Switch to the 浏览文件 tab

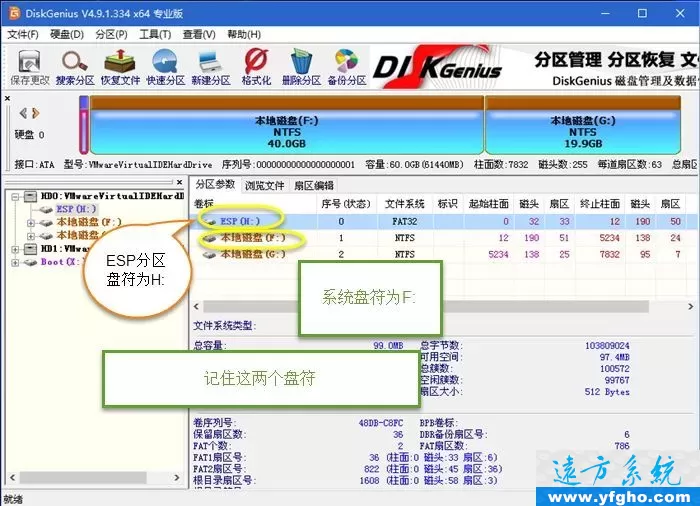(x=264, y=185)
